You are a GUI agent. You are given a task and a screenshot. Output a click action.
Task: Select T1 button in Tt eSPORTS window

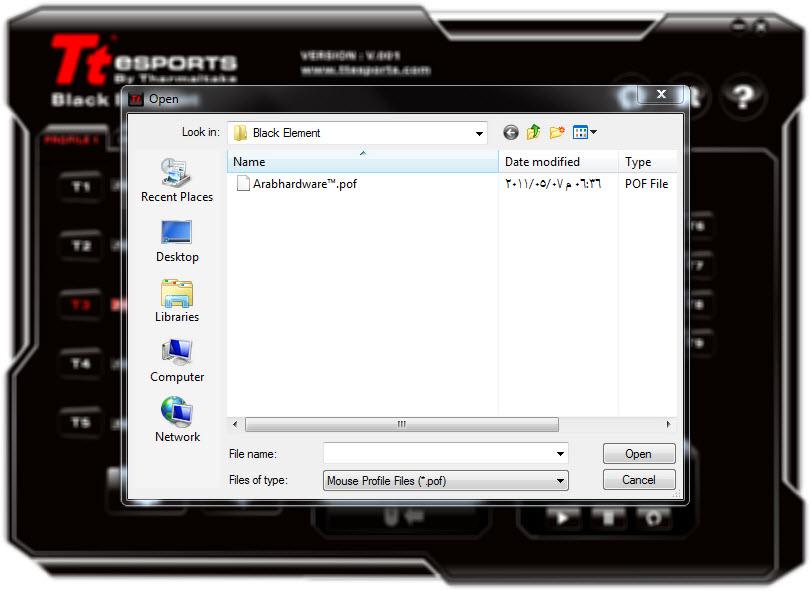point(80,187)
